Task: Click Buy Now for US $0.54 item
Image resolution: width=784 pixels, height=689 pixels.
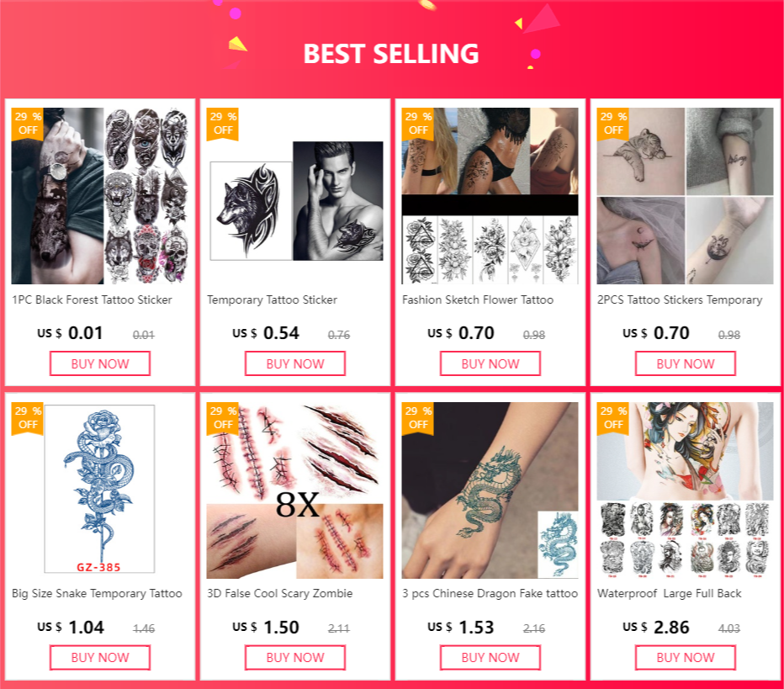Action: pos(295,363)
